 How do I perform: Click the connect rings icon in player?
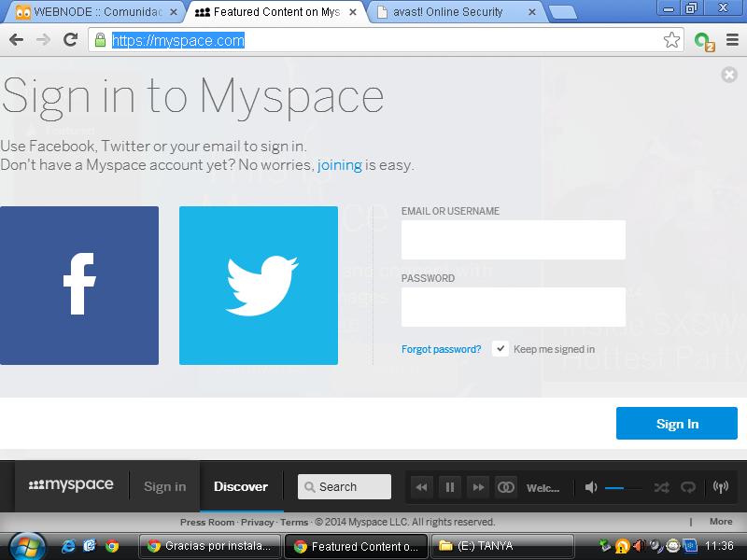505,487
